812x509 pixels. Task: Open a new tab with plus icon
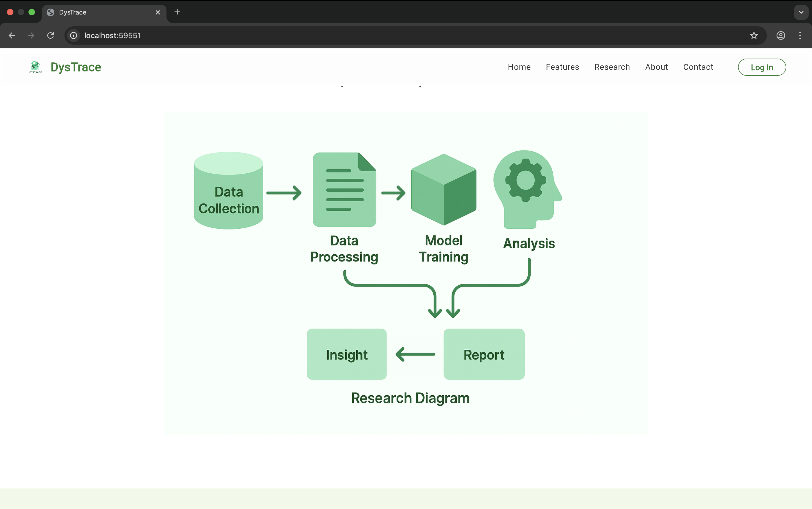tap(177, 12)
